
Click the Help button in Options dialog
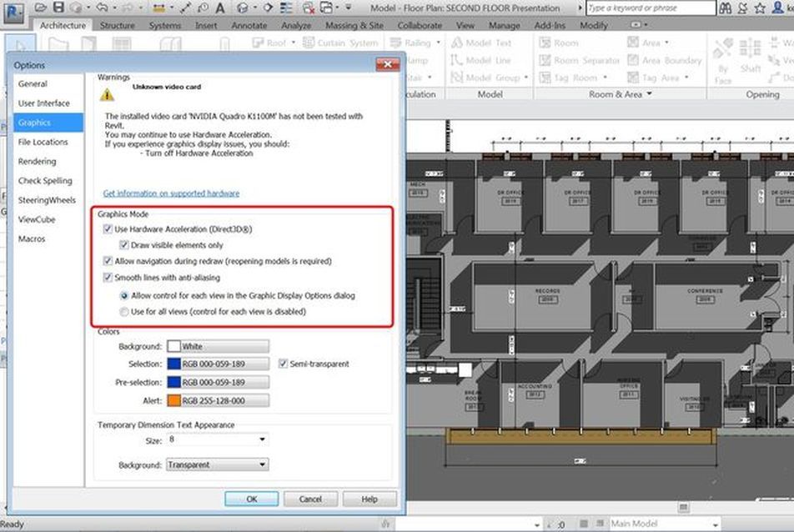[369, 499]
